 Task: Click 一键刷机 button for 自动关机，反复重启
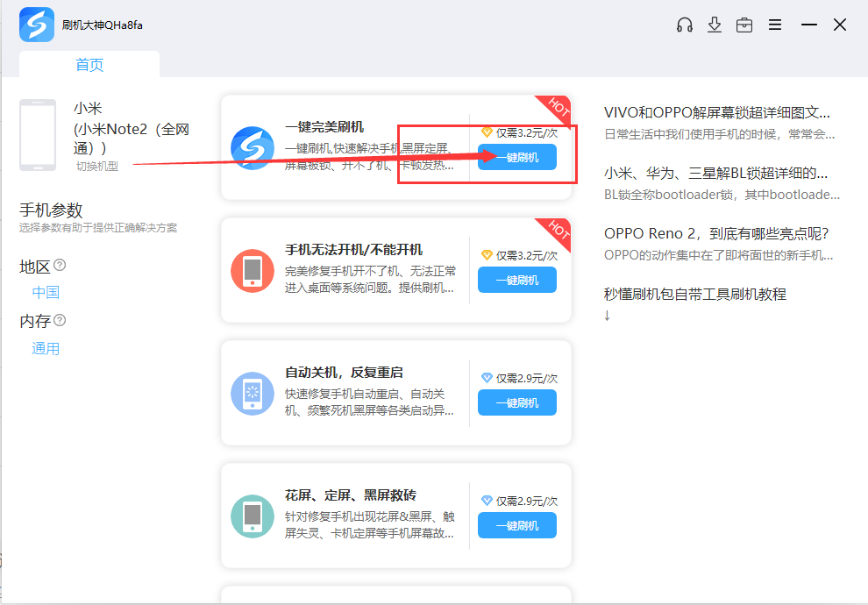[517, 403]
